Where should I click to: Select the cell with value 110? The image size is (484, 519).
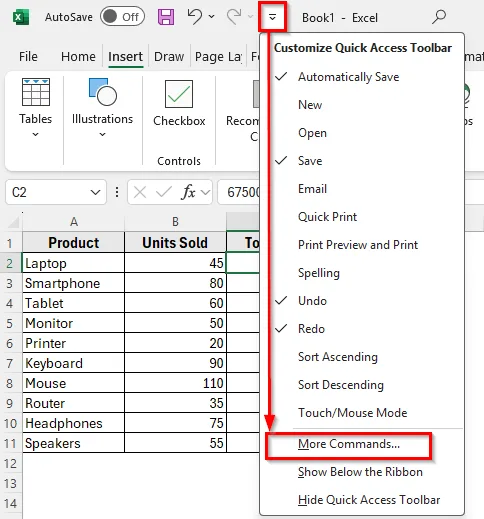pyautogui.click(x=175, y=383)
